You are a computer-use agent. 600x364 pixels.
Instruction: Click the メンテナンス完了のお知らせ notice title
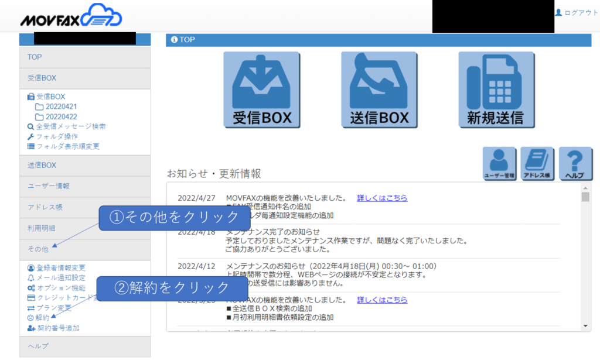pos(273,232)
